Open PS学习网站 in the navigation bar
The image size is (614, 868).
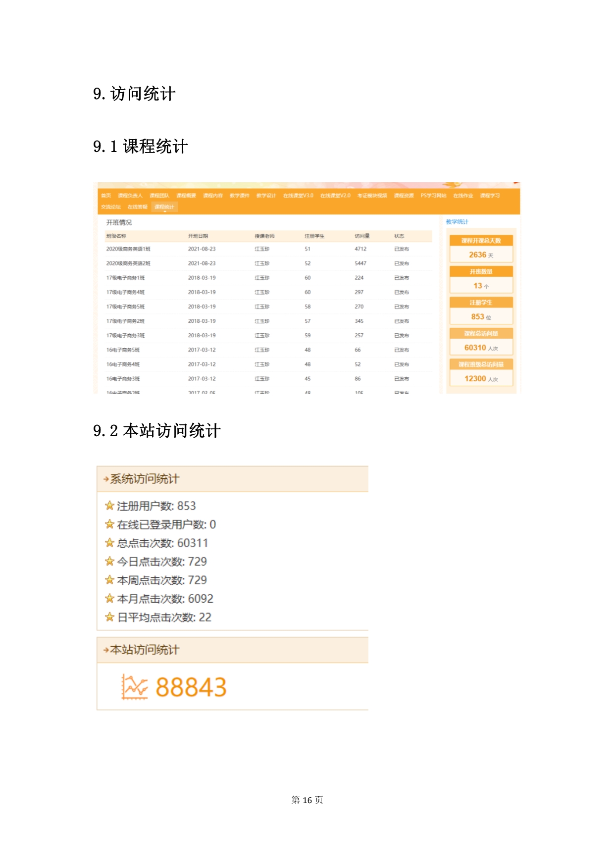434,196
